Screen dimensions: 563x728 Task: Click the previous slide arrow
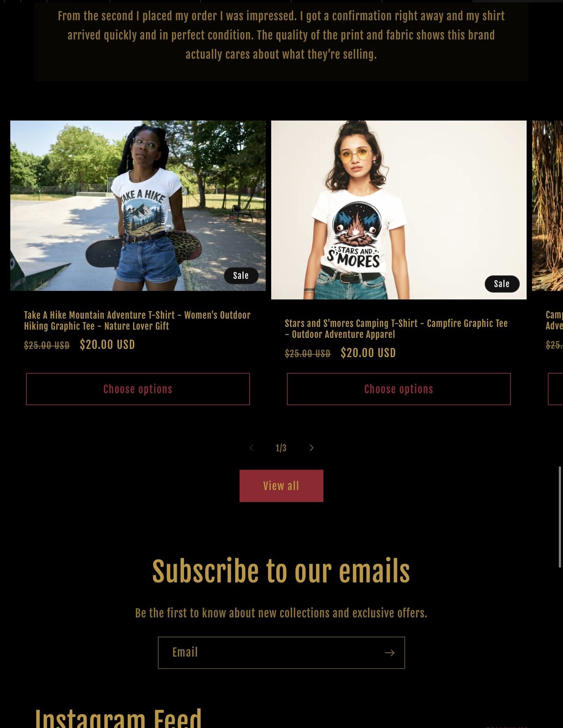click(x=251, y=448)
